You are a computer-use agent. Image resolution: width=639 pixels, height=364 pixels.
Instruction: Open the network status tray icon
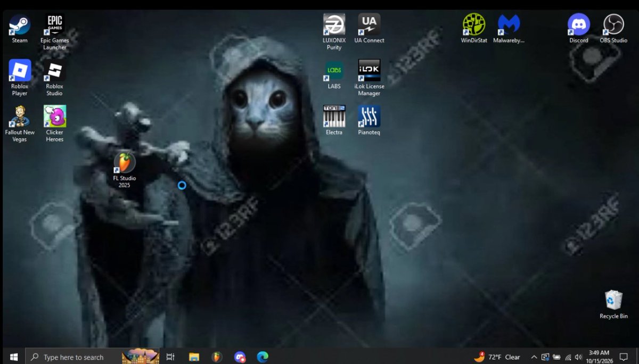point(568,357)
